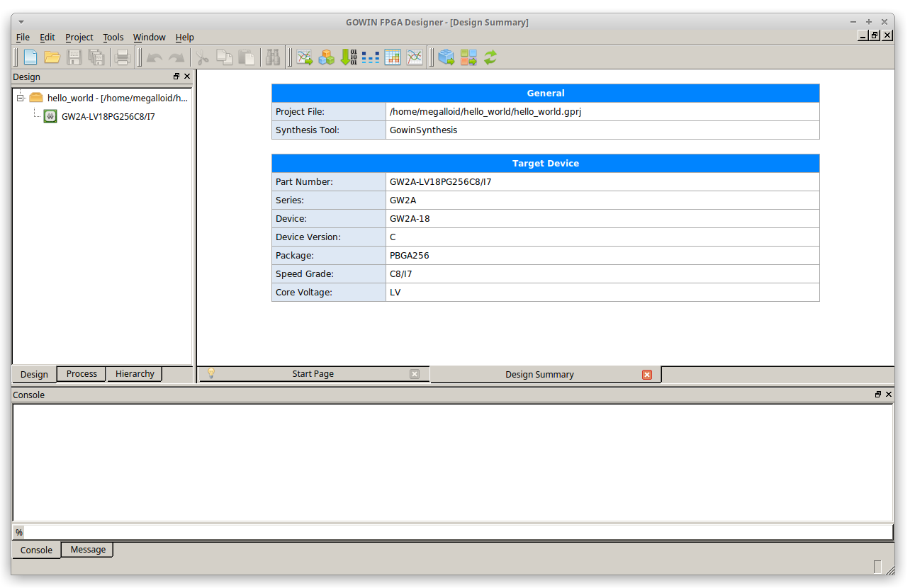The height and width of the screenshot is (588, 910).
Task: Open IP Core Generator colored cubes icon
Action: click(327, 57)
